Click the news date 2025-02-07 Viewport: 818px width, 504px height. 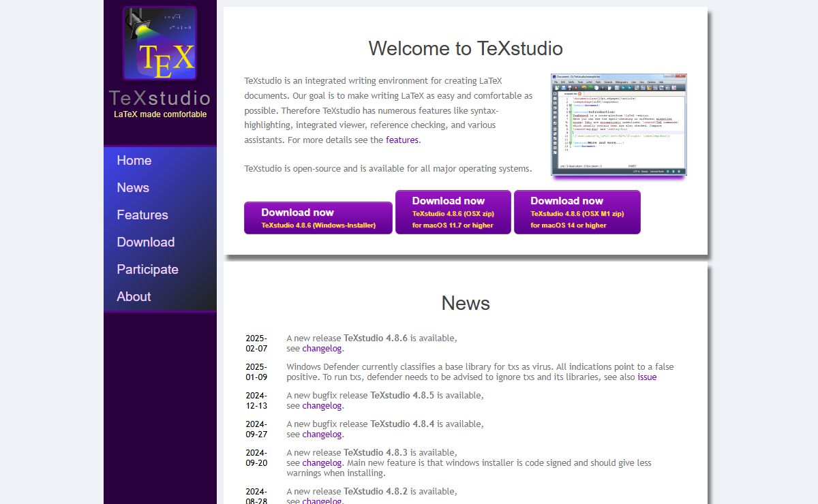click(256, 343)
